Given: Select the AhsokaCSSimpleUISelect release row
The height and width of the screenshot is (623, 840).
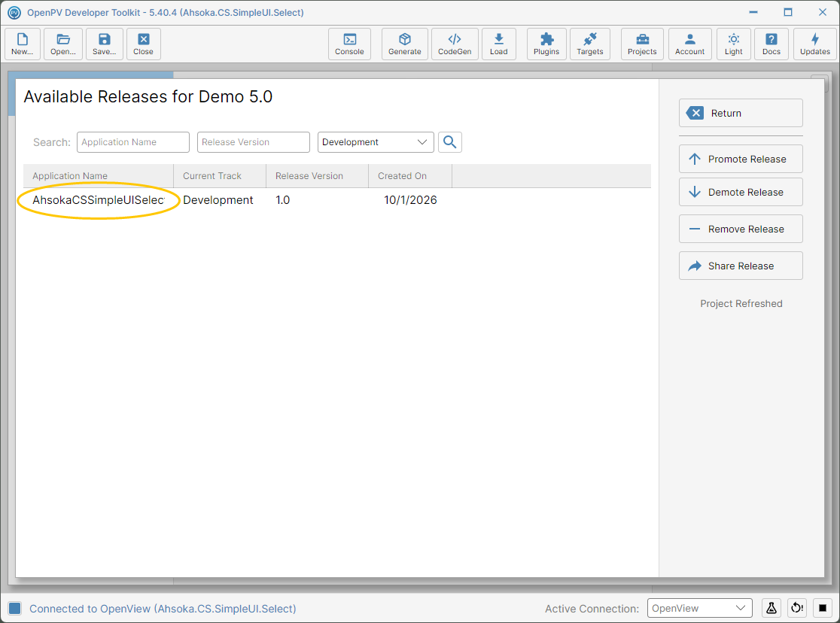Looking at the screenshot, I should point(337,200).
